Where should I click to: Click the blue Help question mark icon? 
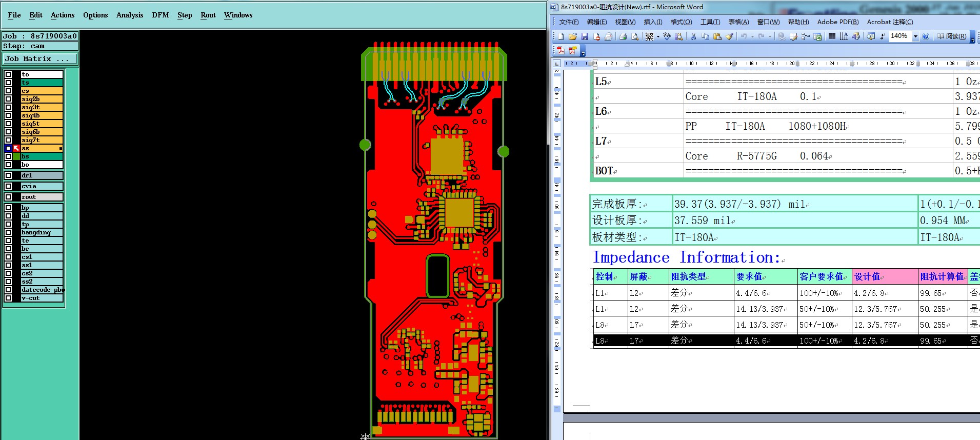926,36
